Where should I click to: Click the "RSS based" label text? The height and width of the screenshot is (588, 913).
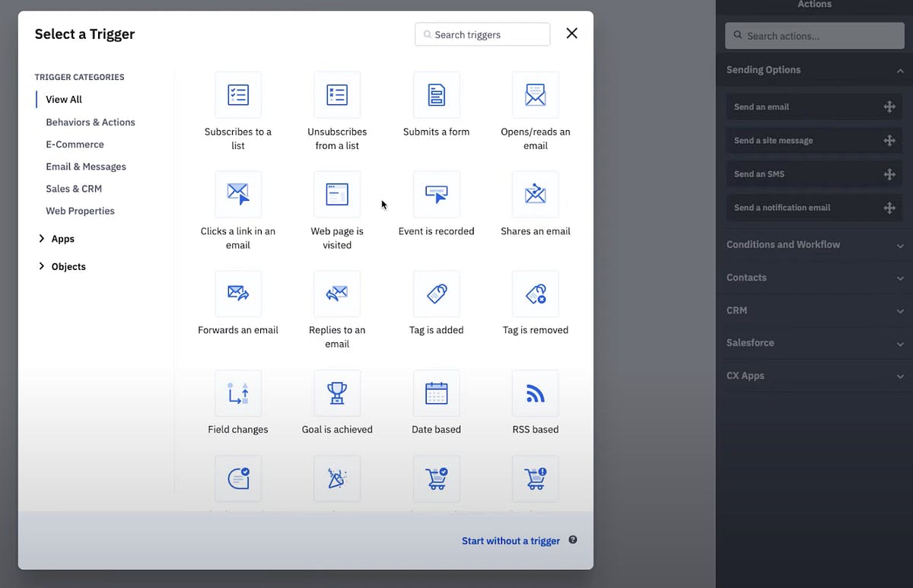(536, 430)
